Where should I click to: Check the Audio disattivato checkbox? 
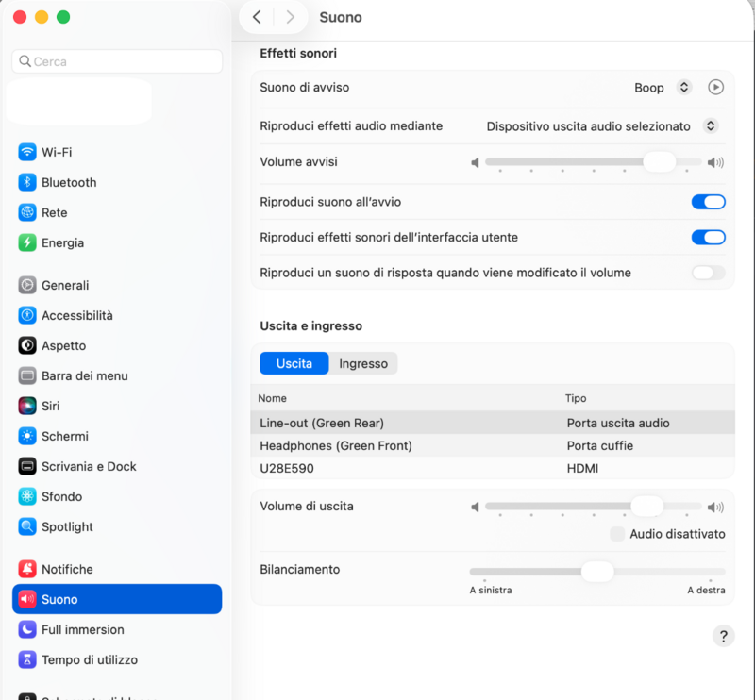coord(617,534)
